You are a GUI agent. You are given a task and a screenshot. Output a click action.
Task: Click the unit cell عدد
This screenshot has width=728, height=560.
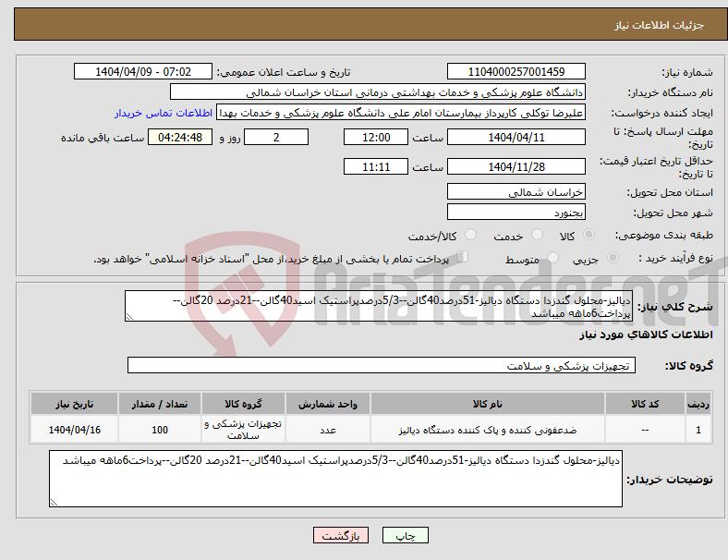tap(328, 430)
